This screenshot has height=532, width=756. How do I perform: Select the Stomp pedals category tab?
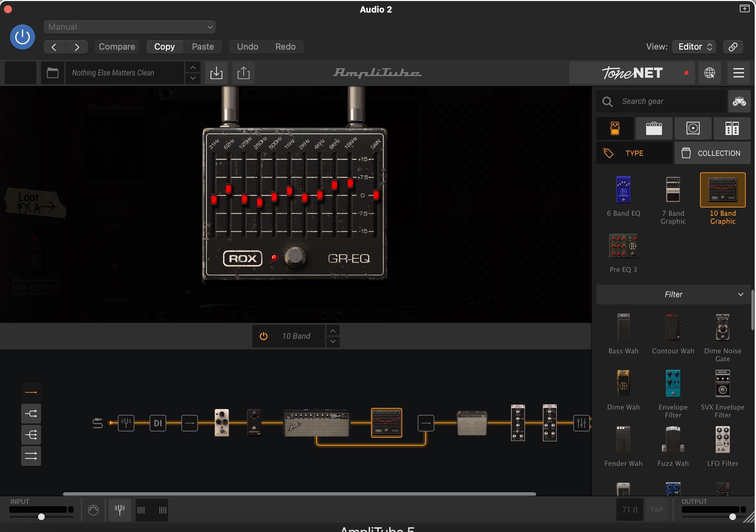point(615,128)
